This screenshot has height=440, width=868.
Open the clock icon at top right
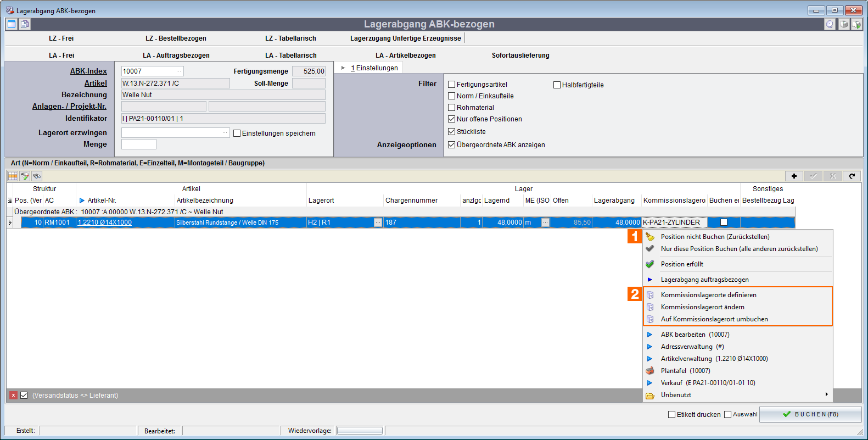pos(830,24)
